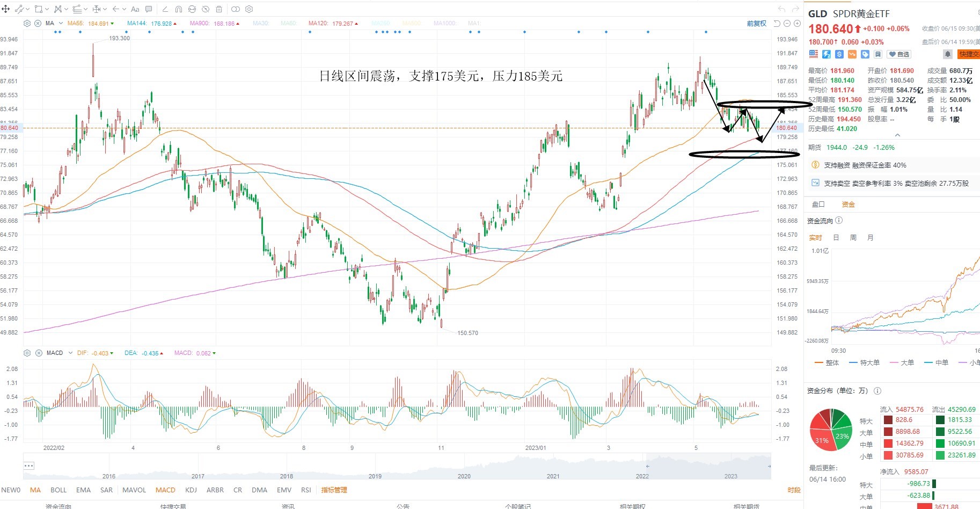The width and height of the screenshot is (980, 509).
Task: Click the 快捷交易 orange button
Action: 969,54
